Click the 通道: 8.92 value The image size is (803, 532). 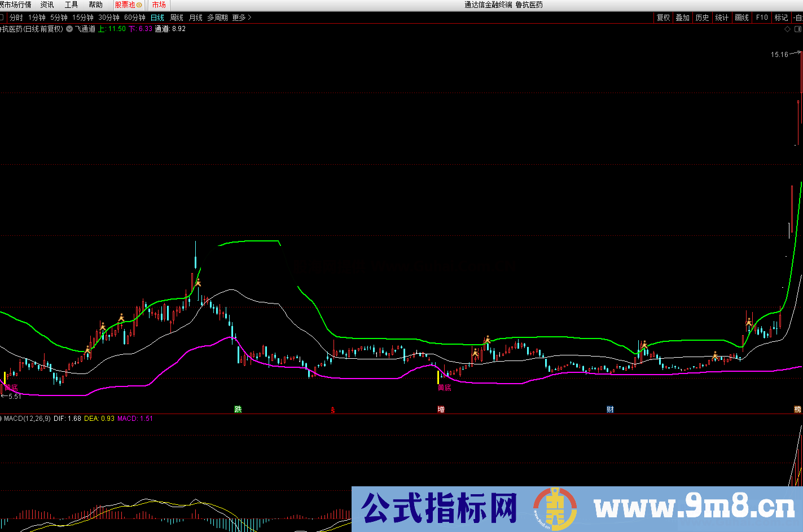click(170, 29)
